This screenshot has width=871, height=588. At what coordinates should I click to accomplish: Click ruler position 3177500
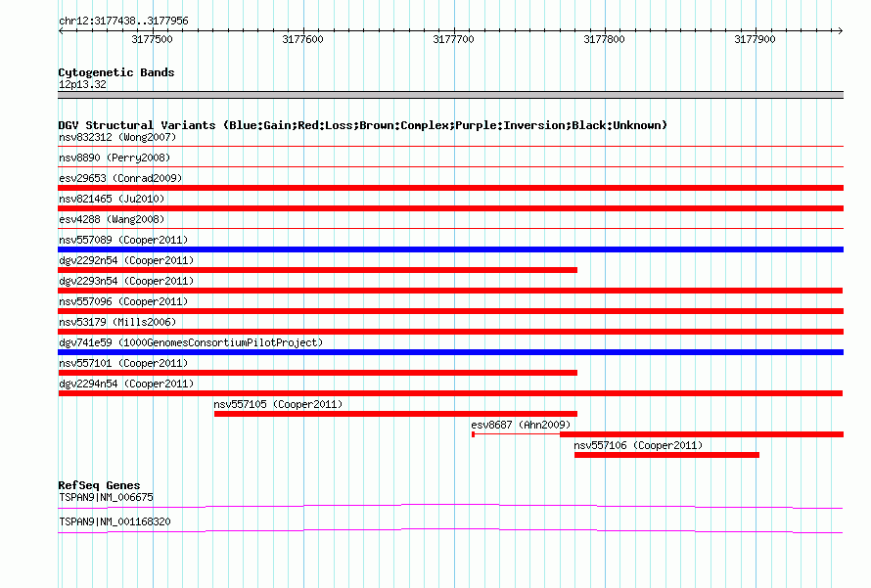152,39
